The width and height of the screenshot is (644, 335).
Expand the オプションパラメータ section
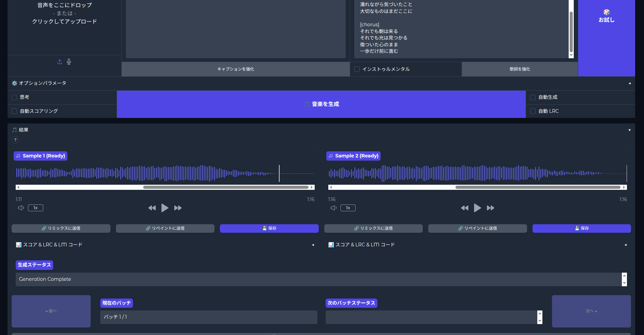[321, 83]
